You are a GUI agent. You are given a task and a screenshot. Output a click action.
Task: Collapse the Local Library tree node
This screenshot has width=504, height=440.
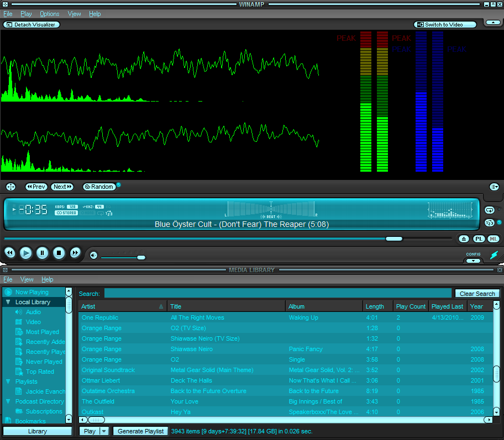pyautogui.click(x=8, y=302)
